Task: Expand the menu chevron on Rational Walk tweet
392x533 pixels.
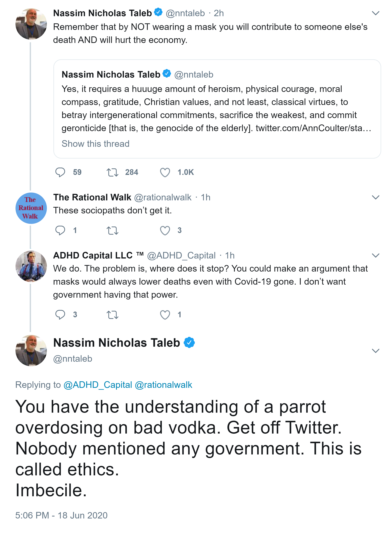Action: pos(375,197)
